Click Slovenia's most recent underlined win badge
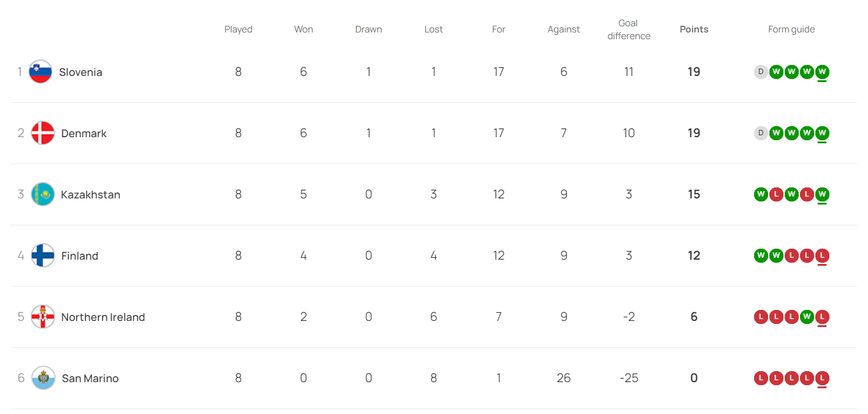This screenshot has height=414, width=868. 822,72
